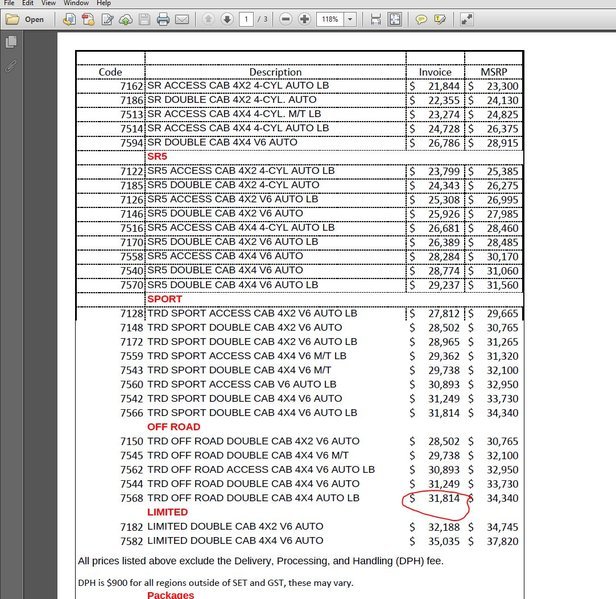Open the Page Thumbnails panel icon

click(11, 42)
